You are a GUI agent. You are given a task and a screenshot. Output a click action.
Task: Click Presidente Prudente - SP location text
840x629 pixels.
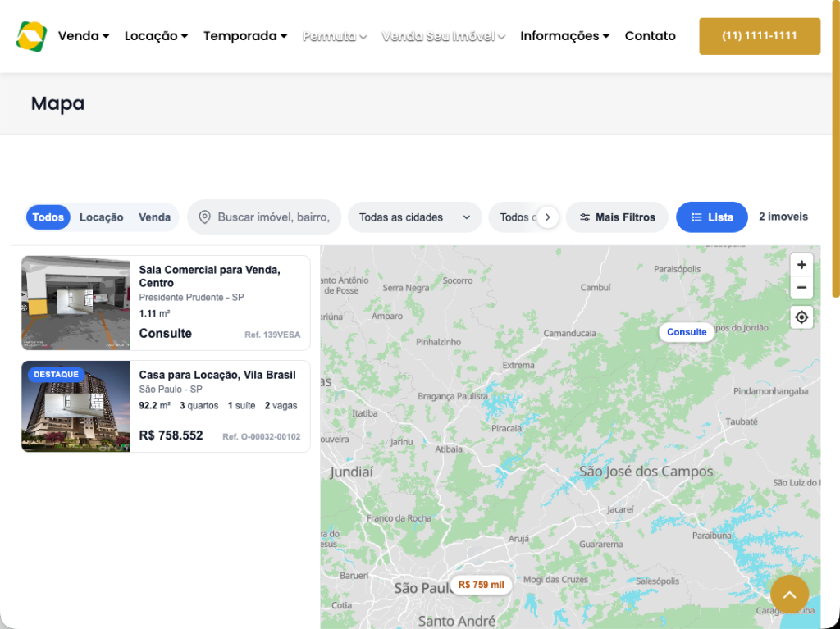click(x=191, y=297)
